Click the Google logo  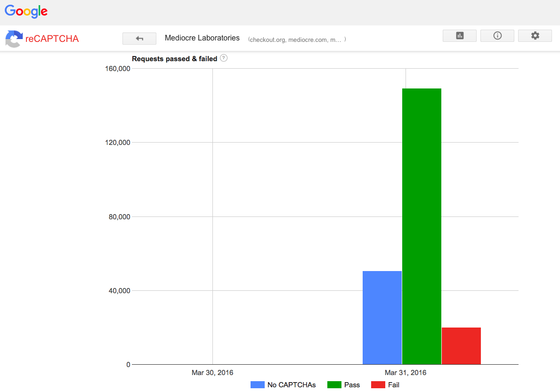(26, 12)
